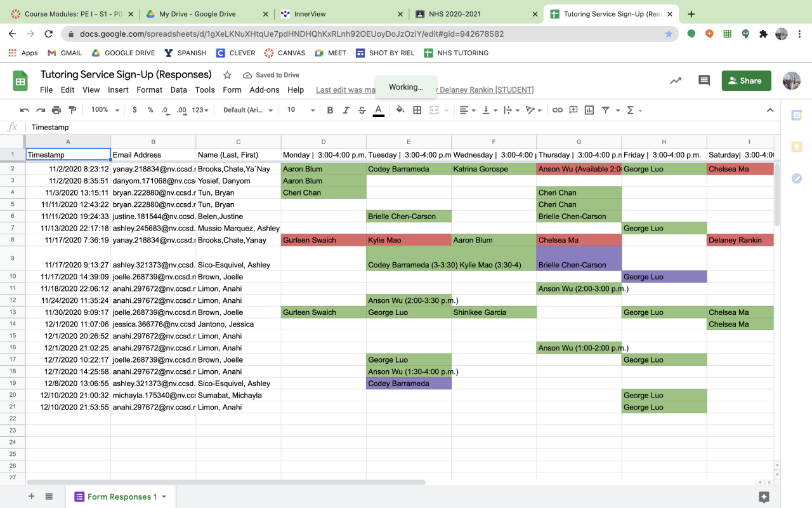
Task: Toggle strikethrough formatting
Action: [x=362, y=110]
